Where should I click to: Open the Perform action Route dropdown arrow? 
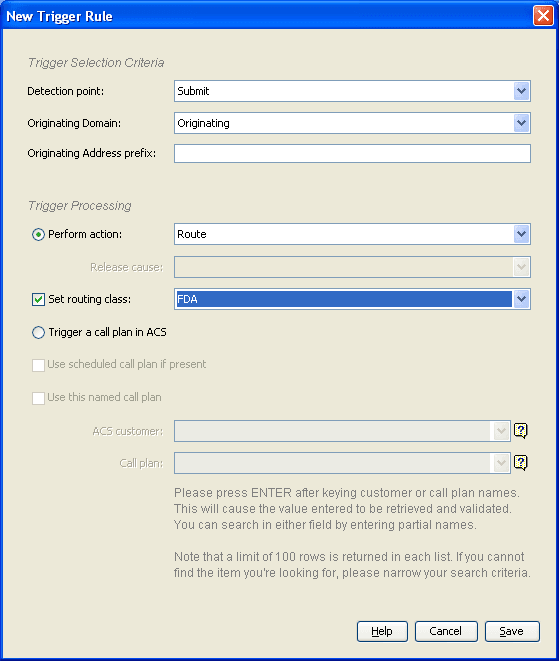click(x=521, y=234)
